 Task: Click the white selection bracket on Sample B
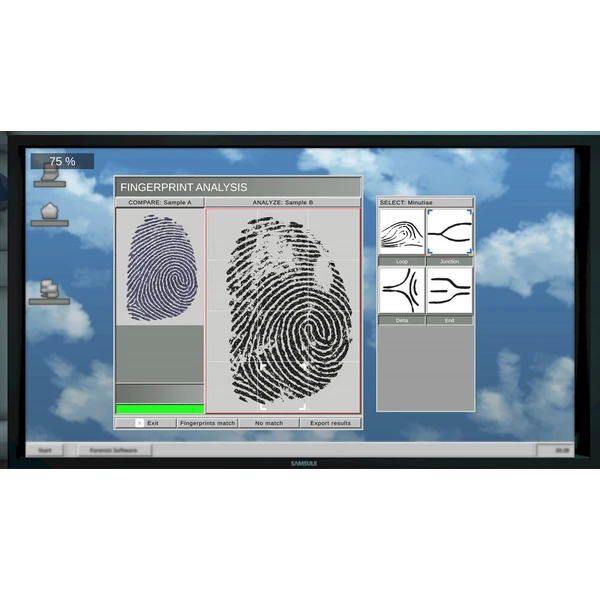(x=283, y=386)
